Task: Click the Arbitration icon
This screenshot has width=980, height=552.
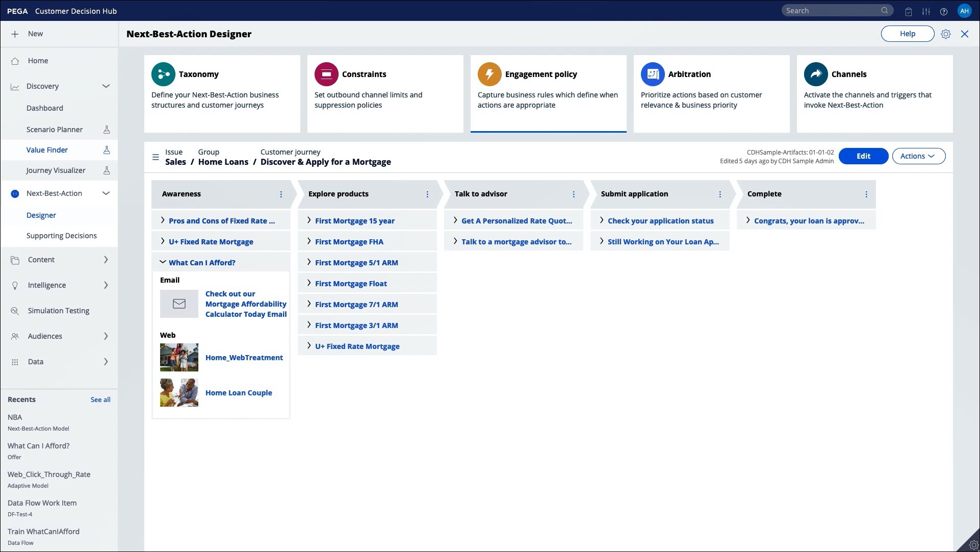Action: (x=653, y=74)
